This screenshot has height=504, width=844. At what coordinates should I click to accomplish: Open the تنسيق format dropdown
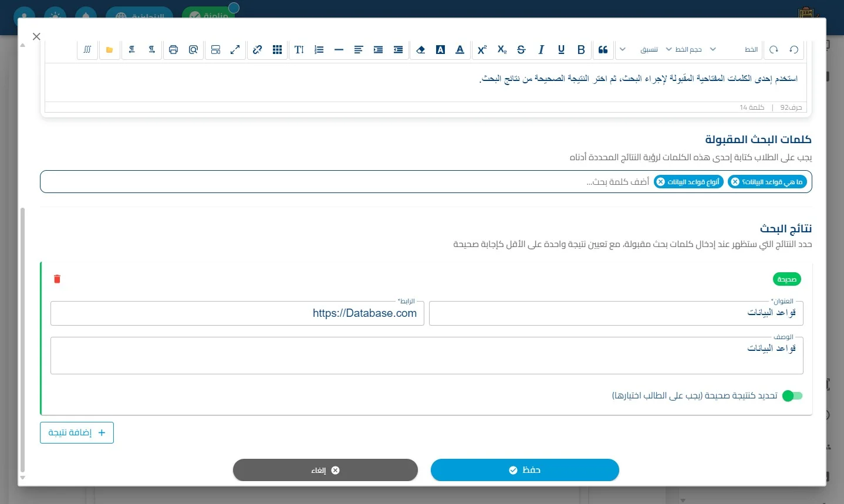click(x=639, y=50)
